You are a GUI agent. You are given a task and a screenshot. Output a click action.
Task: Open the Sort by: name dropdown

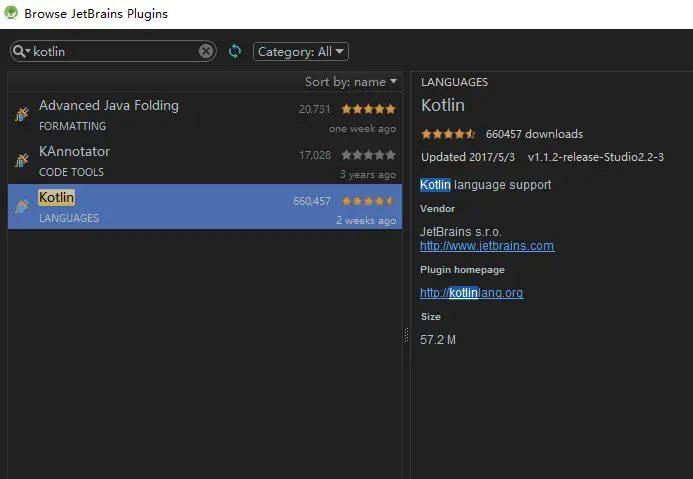(x=351, y=82)
